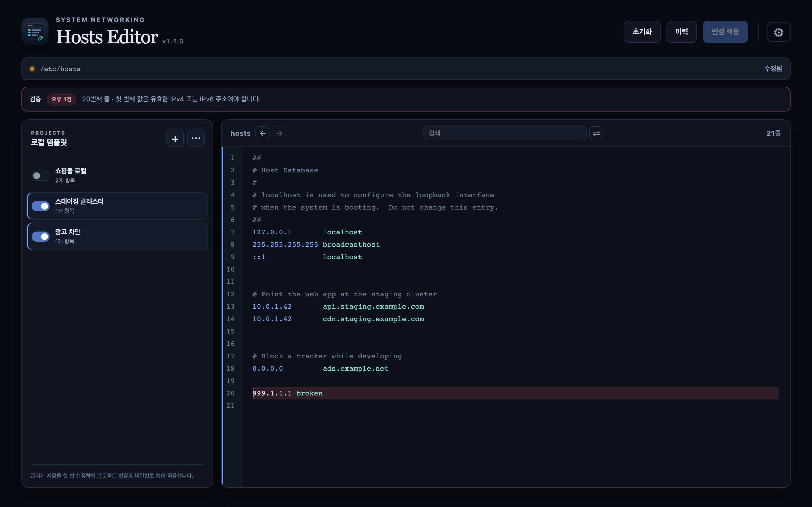Click the Hosts Editor app logo icon
Viewport: 812px width, 507px height.
[x=35, y=32]
